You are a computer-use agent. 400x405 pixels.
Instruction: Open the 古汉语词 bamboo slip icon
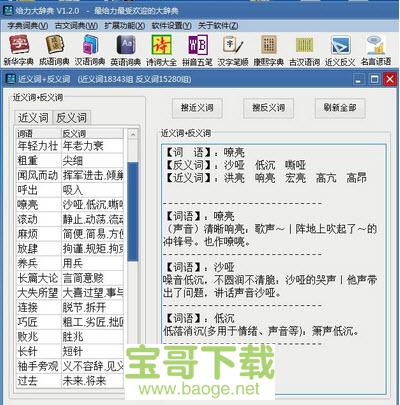[x=304, y=50]
